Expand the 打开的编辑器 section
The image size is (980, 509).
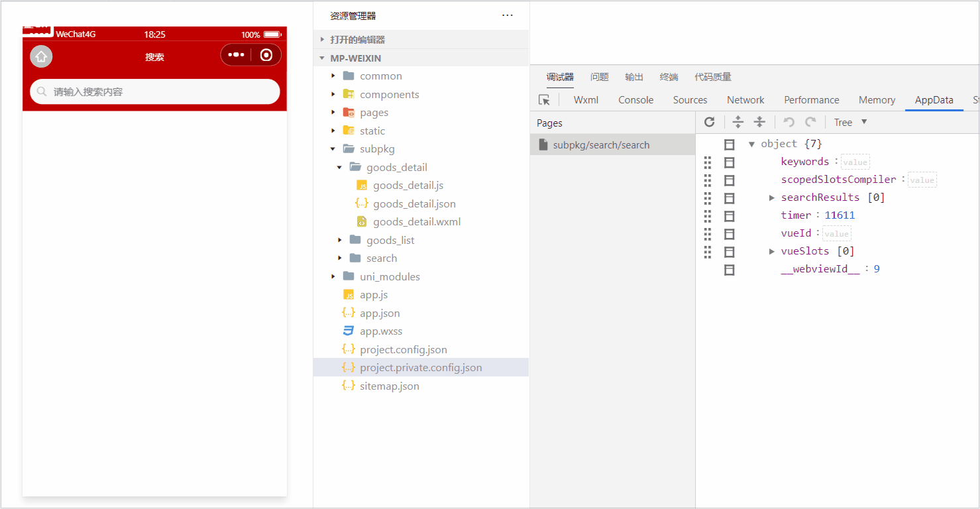coord(421,39)
